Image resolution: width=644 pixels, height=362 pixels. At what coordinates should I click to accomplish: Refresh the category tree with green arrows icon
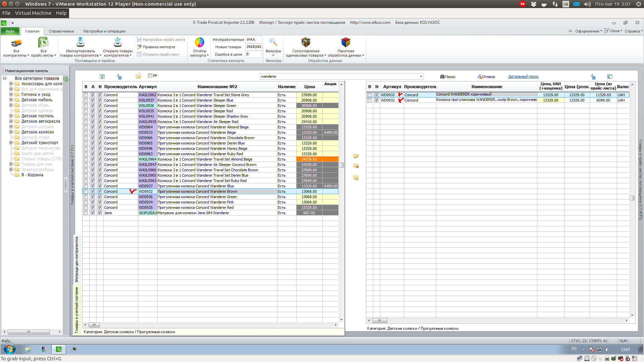pyautogui.click(x=66, y=79)
